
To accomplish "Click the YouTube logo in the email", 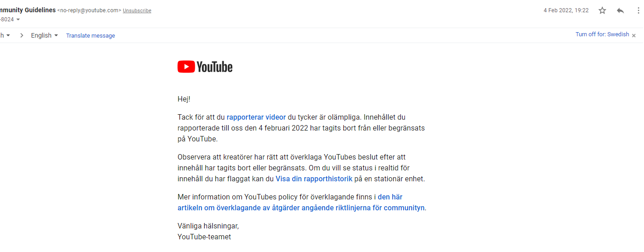I will [205, 67].
